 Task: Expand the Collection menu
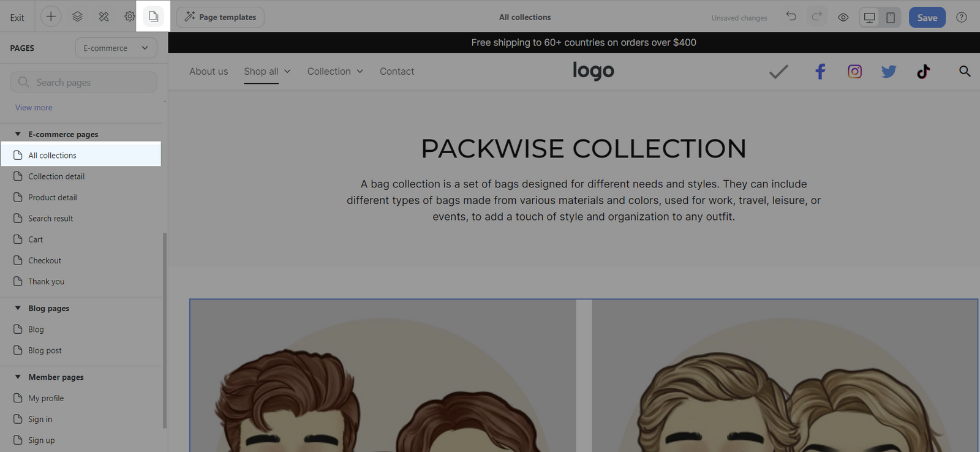335,71
